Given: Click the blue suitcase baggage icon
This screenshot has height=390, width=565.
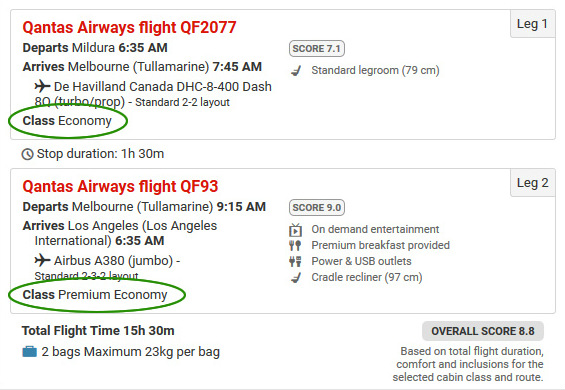Looking at the screenshot, I should pyautogui.click(x=30, y=351).
